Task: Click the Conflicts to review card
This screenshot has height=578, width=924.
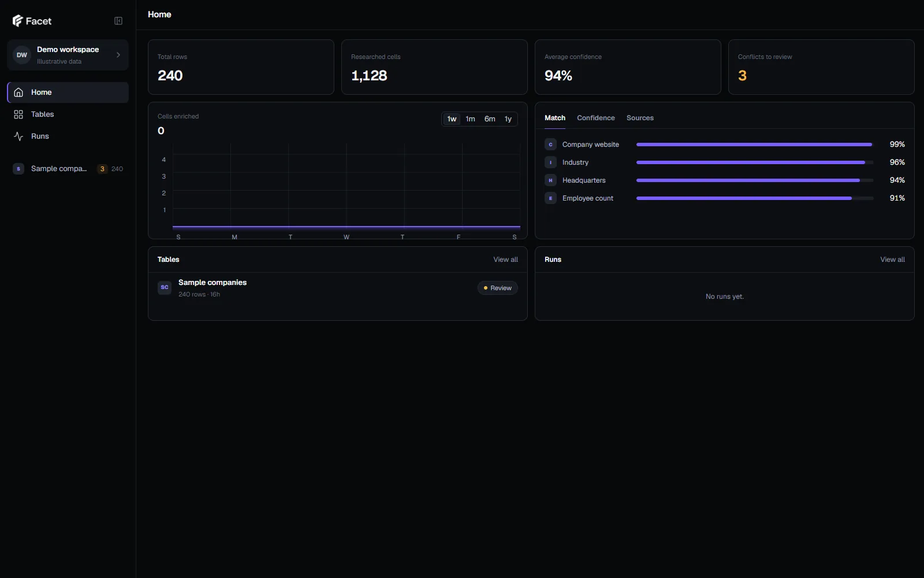Action: [821, 67]
